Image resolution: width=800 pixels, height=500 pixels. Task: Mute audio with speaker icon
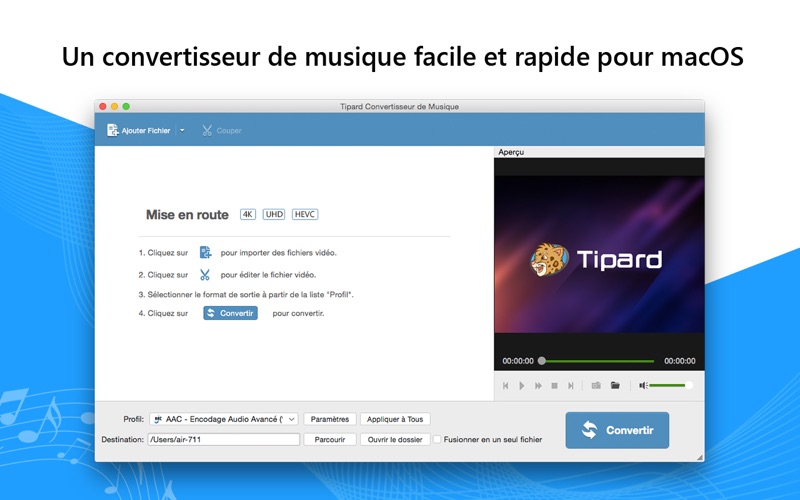point(643,385)
